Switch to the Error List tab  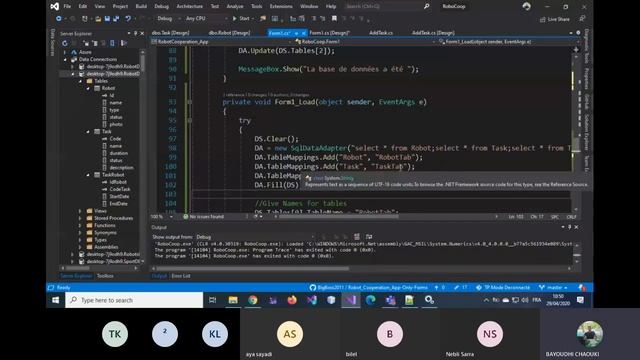(181, 276)
